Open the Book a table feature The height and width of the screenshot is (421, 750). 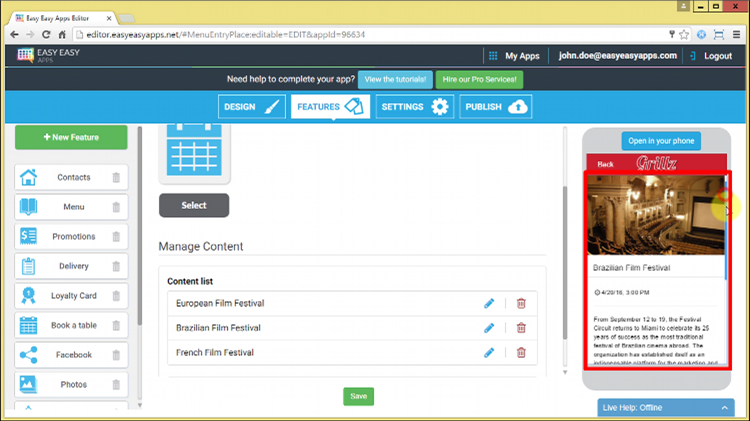[71, 326]
